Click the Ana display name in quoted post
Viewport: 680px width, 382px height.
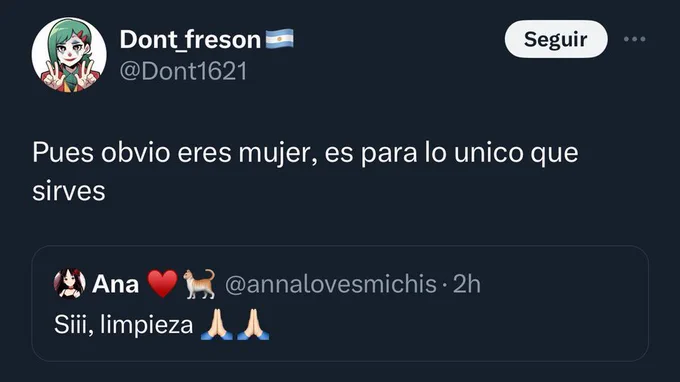click(x=115, y=284)
